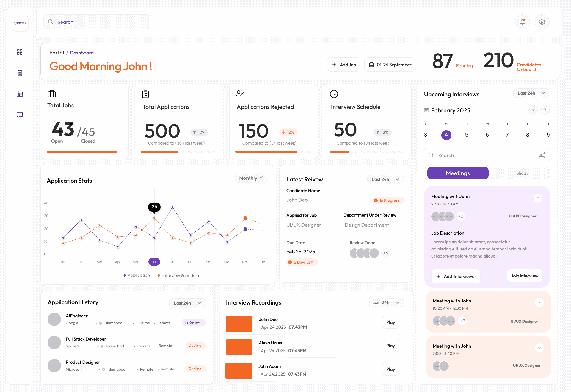Select the Meetings view
This screenshot has height=392, width=571.
tap(458, 173)
